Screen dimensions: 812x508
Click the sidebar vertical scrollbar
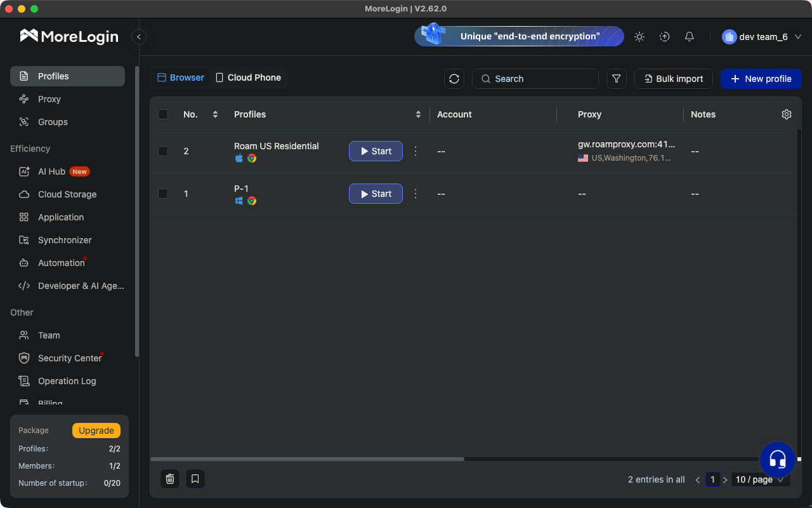(x=137, y=211)
